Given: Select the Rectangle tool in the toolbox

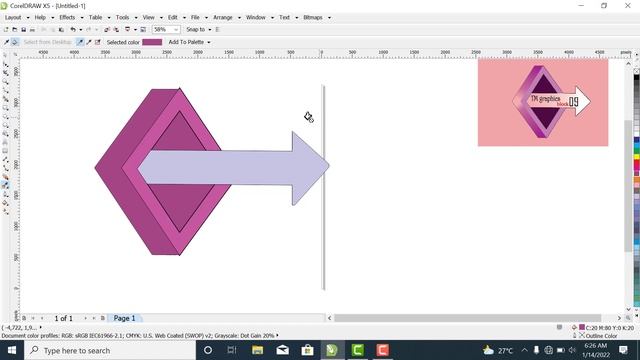Looking at the screenshot, I should coord(6,108).
